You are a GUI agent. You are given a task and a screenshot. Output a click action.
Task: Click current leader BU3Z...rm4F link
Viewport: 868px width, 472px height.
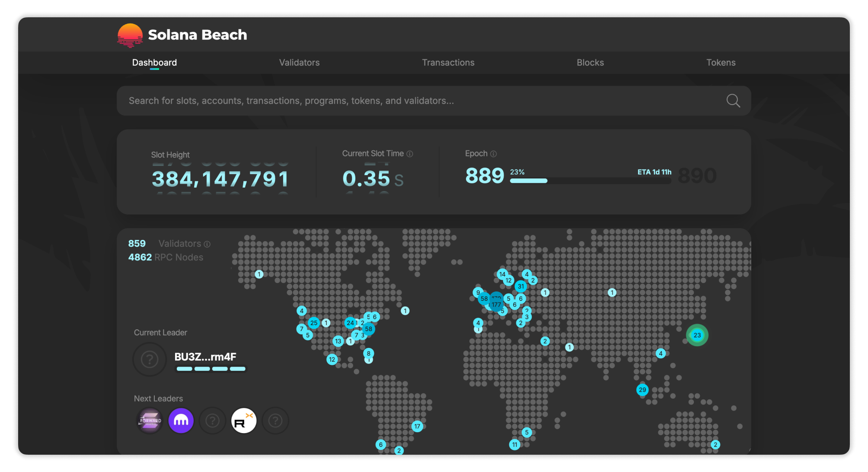tap(205, 357)
